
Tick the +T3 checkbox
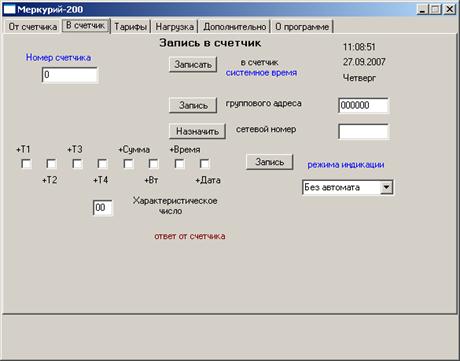click(x=77, y=164)
